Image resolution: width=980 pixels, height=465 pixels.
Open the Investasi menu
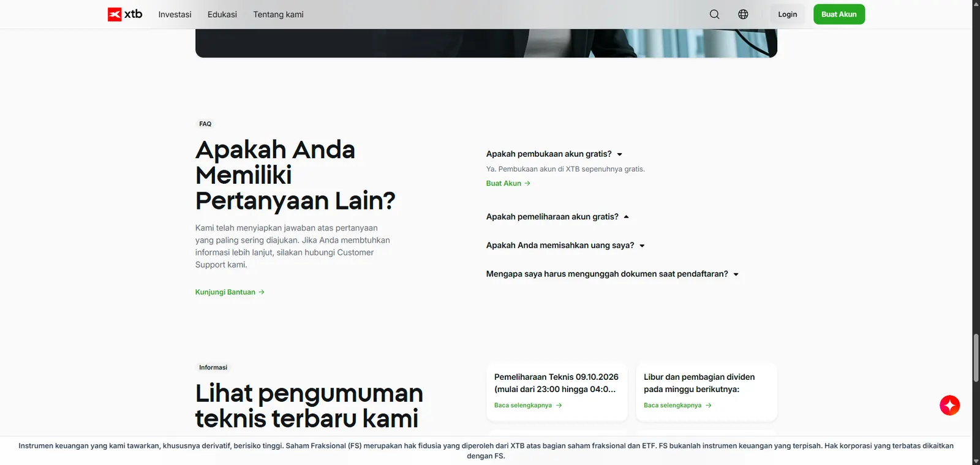pos(175,14)
